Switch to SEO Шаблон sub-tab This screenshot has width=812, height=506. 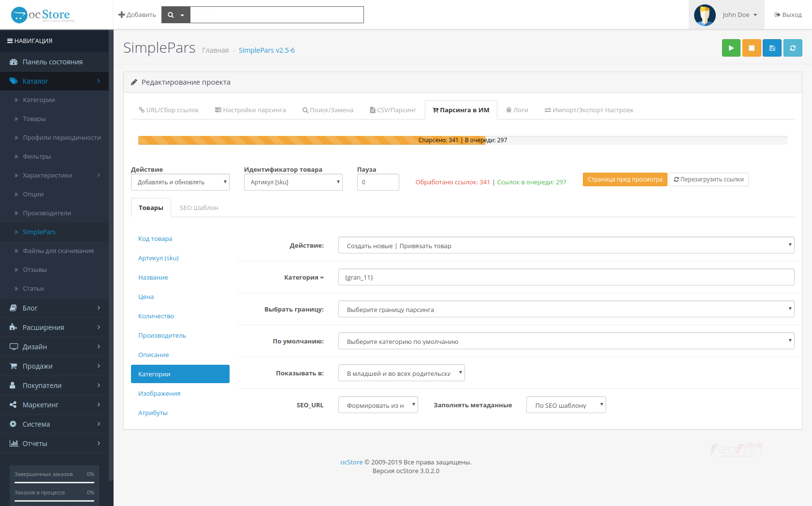point(199,208)
